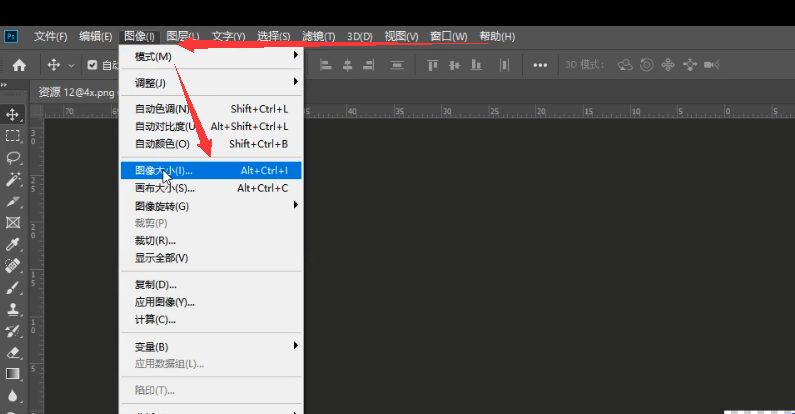Click the align horizontal centers icon
795x414 pixels.
(347, 65)
